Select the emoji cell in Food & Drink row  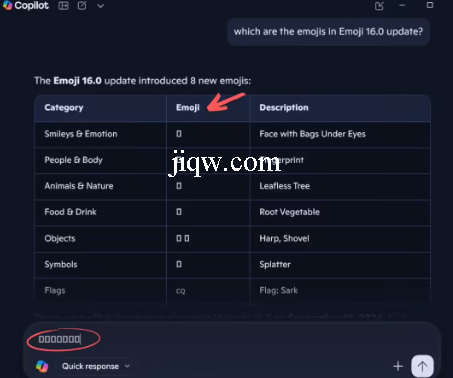pyautogui.click(x=179, y=212)
